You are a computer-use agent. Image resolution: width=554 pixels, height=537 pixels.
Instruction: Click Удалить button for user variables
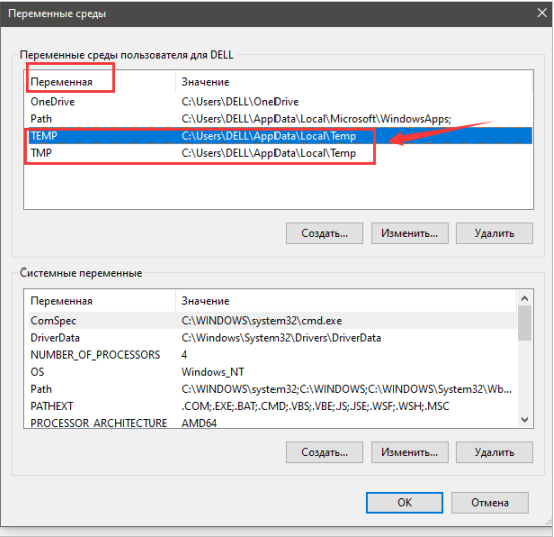(494, 233)
